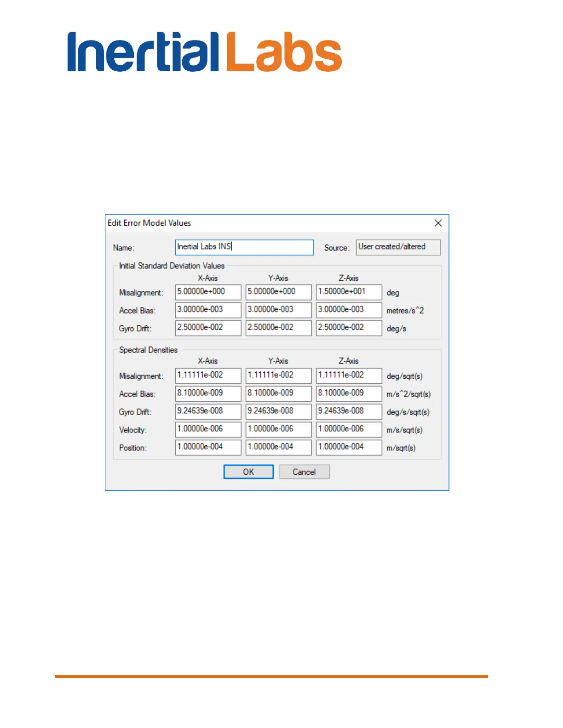Edit Velocity X-Axis value 1.00000e-006
The image size is (563, 728).
(x=208, y=429)
